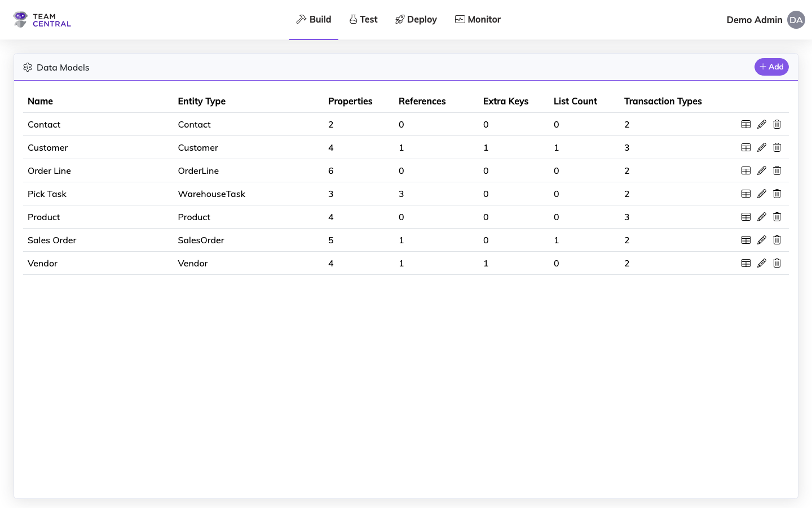Screen dimensions: 812x508
Task: Open table view for Order Line row
Action: (x=746, y=170)
